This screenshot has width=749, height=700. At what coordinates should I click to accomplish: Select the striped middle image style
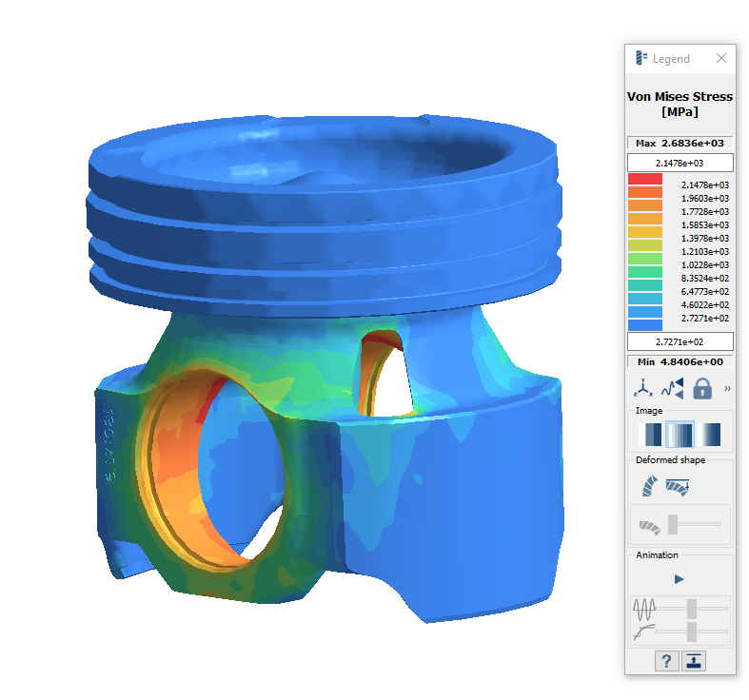[680, 435]
